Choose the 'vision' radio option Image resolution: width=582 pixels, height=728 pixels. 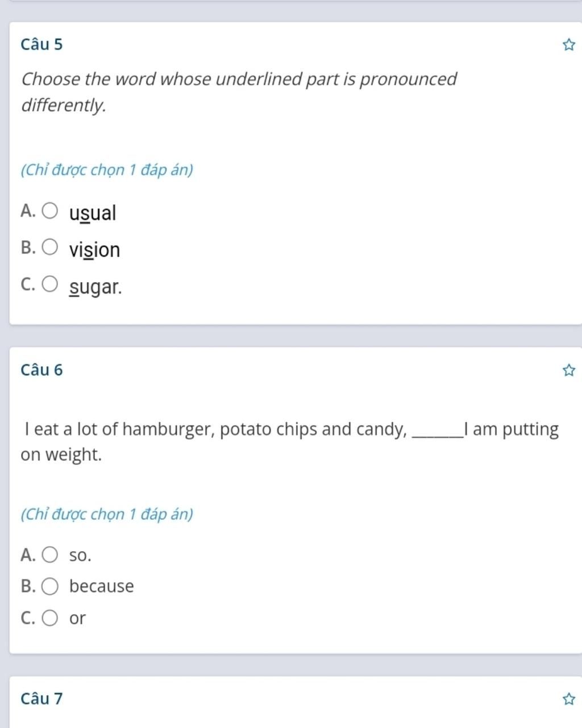coord(50,247)
